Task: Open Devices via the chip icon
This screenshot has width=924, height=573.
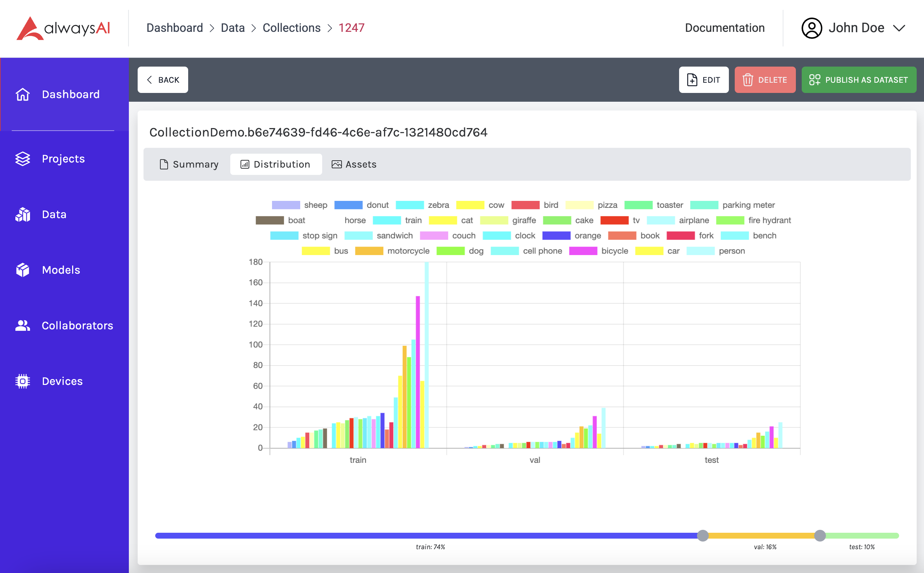Action: [23, 381]
